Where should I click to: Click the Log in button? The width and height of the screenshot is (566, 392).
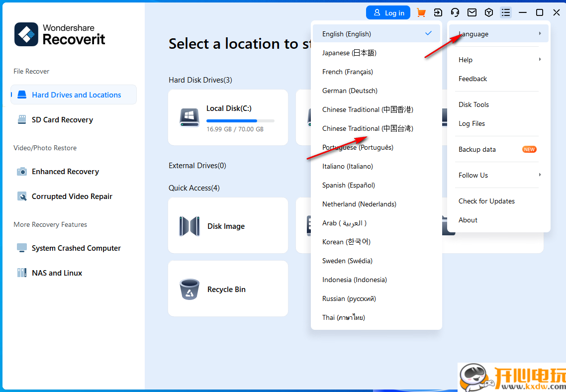(x=388, y=13)
